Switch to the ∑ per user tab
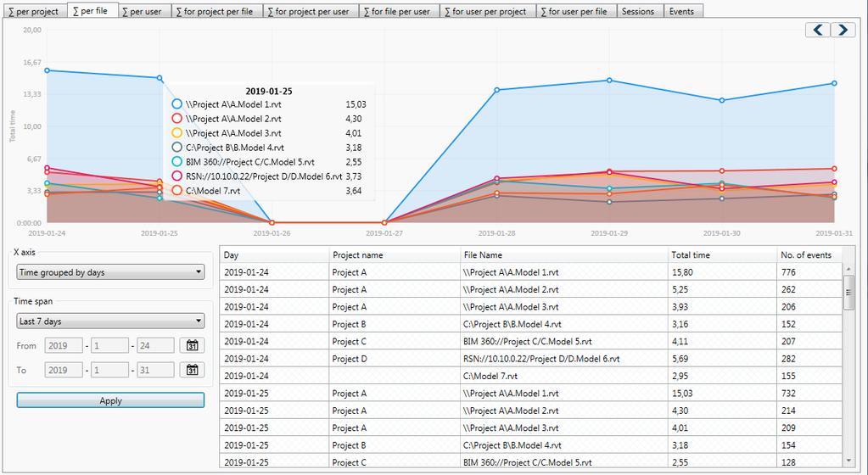The height and width of the screenshot is (475, 868). tap(144, 11)
